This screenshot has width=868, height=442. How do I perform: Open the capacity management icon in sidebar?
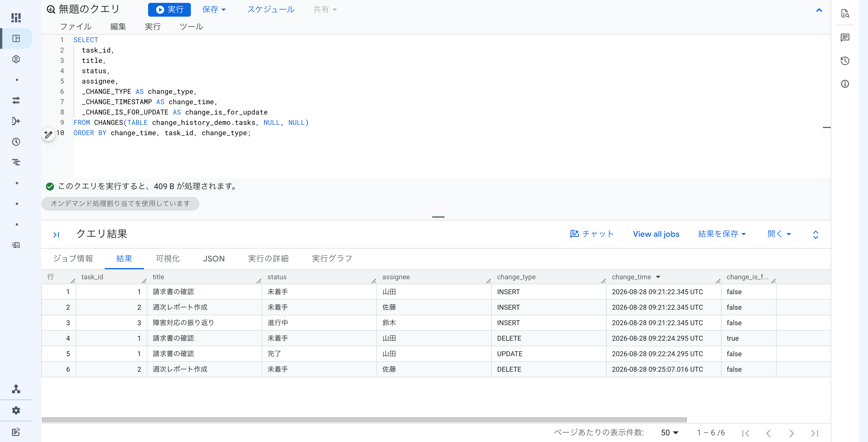click(16, 245)
